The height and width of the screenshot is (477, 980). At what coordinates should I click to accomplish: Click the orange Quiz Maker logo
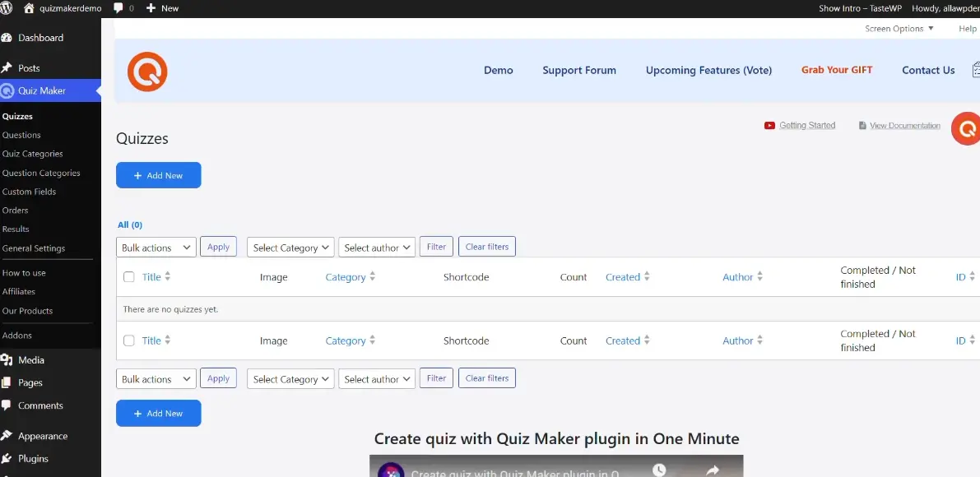point(147,71)
